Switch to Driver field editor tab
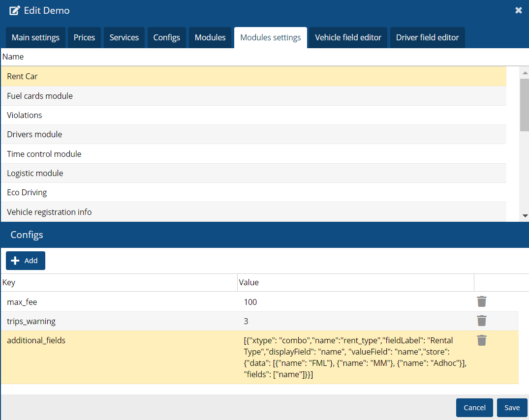The width and height of the screenshot is (529, 420). click(x=427, y=38)
